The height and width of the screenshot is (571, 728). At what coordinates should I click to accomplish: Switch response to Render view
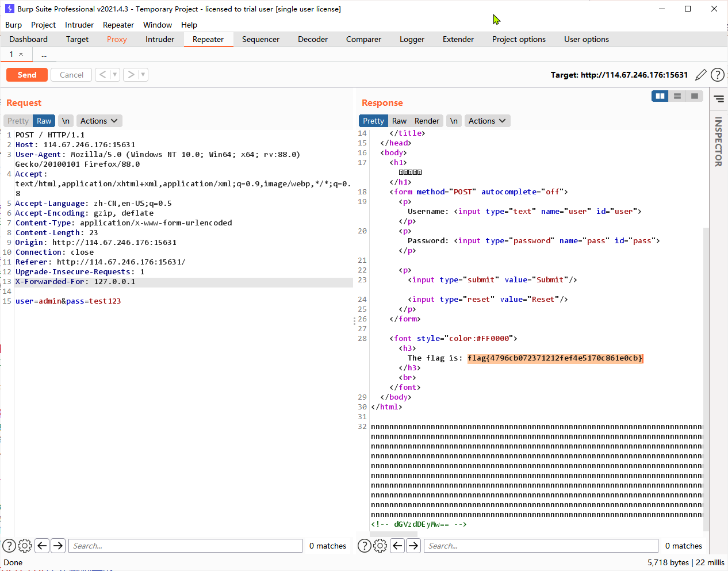[x=427, y=121]
